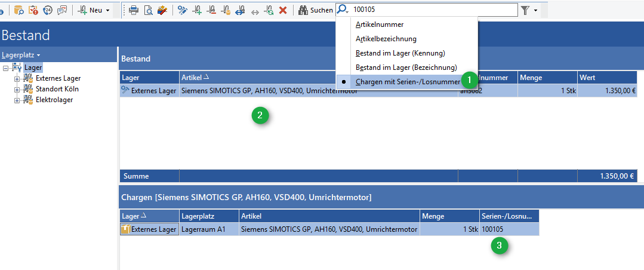Click Standort Köln warehouse icon in tree
Viewport: 644px width, 270px height.
[x=28, y=89]
